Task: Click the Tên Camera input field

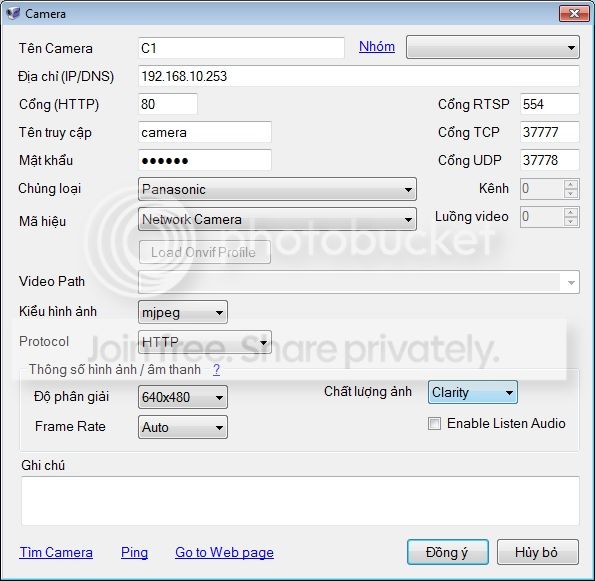Action: point(241,48)
